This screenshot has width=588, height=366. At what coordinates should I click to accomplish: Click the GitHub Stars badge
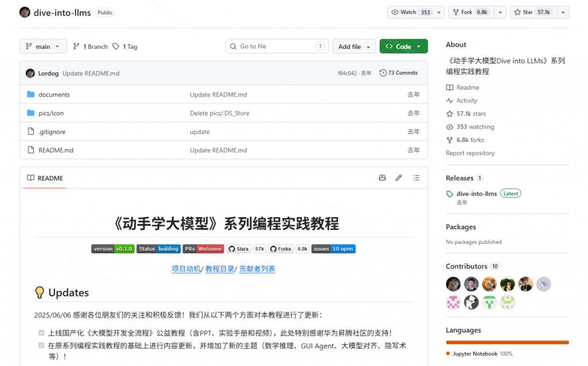tap(246, 249)
